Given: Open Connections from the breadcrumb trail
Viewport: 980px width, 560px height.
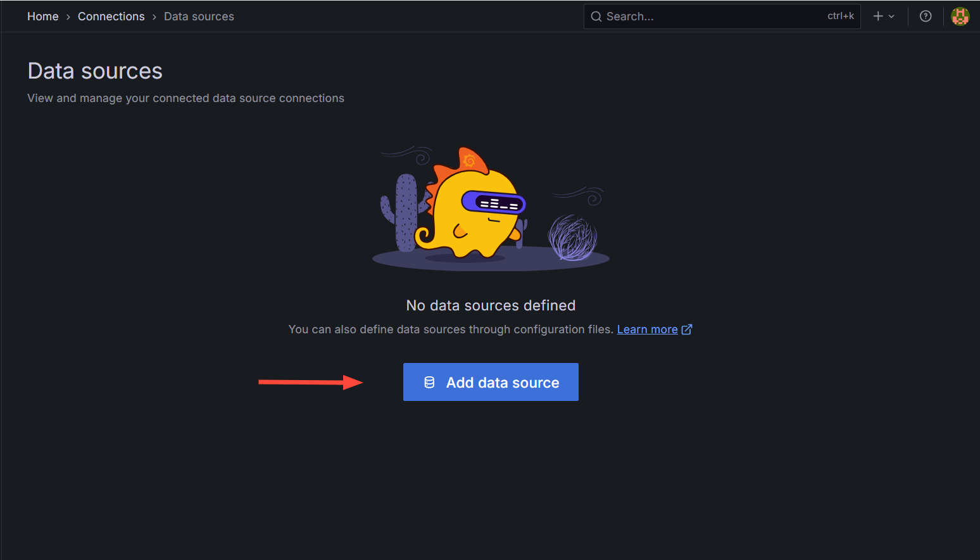Looking at the screenshot, I should click(x=111, y=16).
